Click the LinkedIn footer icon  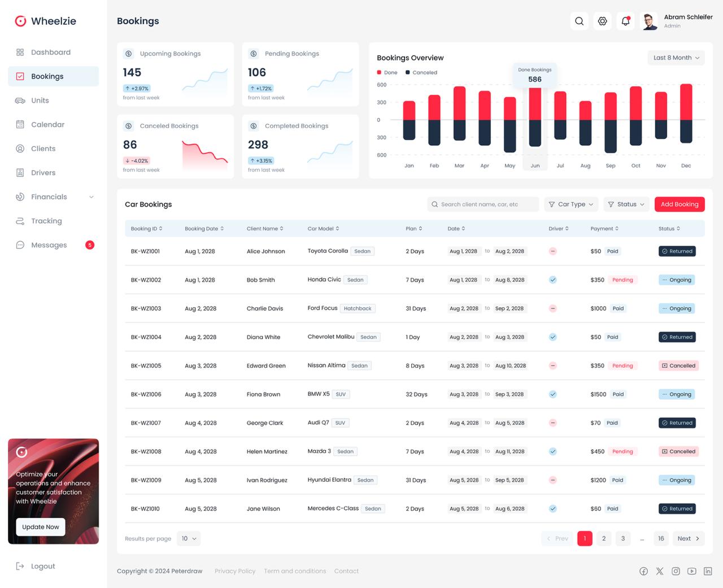click(708, 571)
